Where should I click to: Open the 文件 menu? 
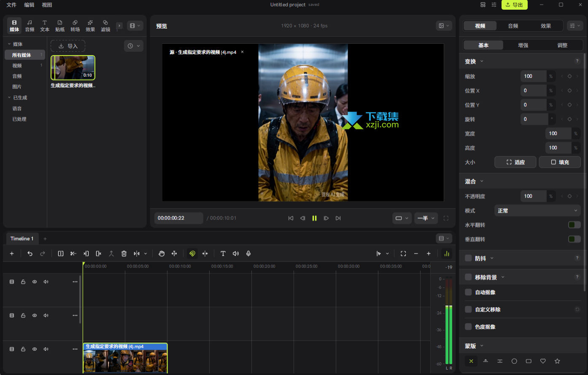(11, 5)
